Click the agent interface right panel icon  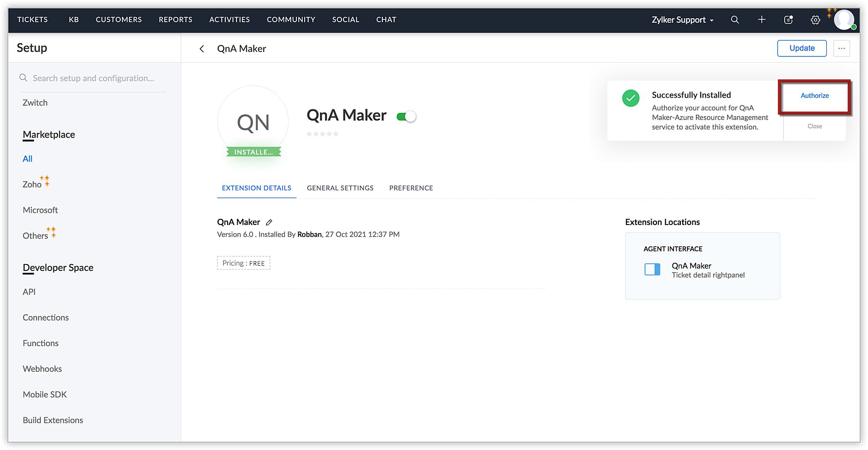652,270
